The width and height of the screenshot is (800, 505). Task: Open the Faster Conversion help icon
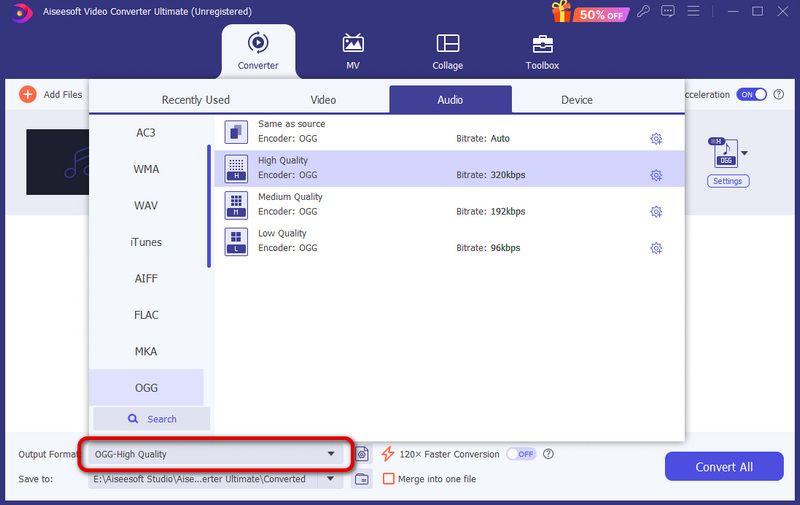pyautogui.click(x=548, y=454)
